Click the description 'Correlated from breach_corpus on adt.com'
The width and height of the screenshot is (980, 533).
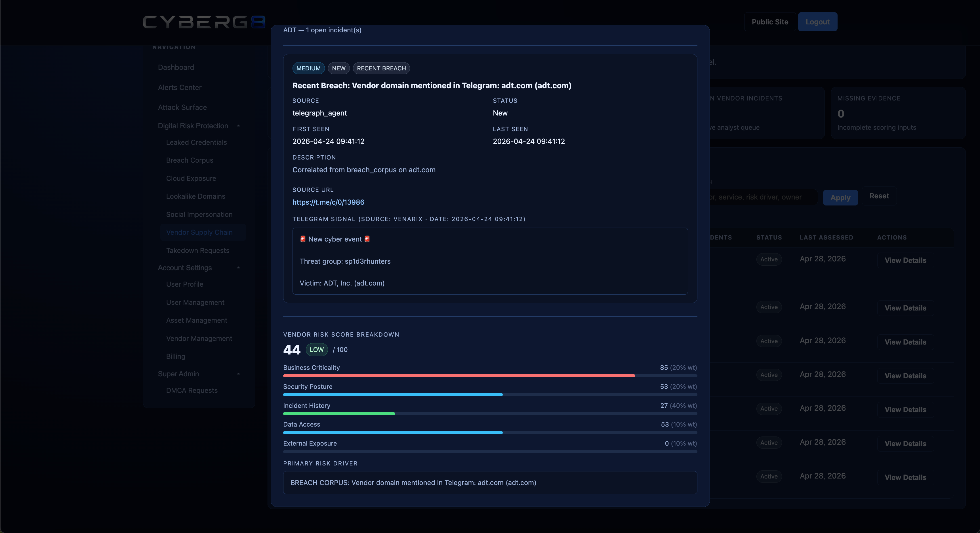coord(364,170)
